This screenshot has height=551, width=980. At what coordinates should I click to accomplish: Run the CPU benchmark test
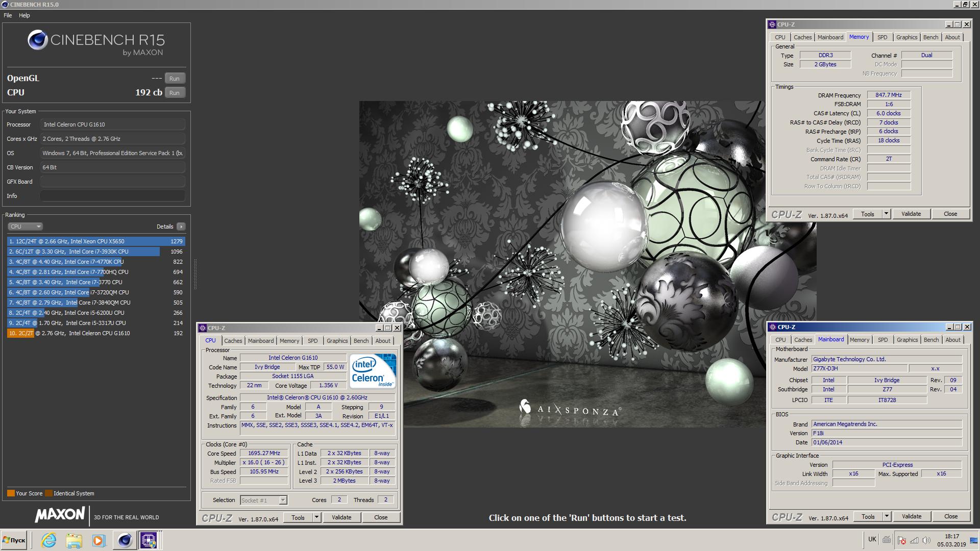coord(175,93)
